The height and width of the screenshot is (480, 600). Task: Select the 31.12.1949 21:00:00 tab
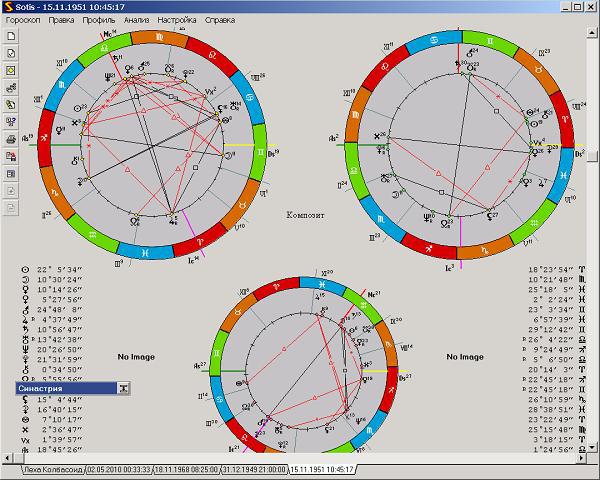coord(254,468)
